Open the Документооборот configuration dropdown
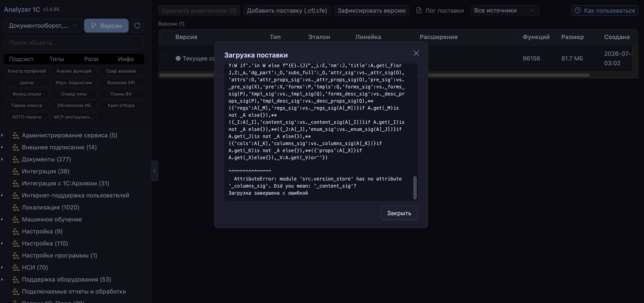 (x=43, y=26)
